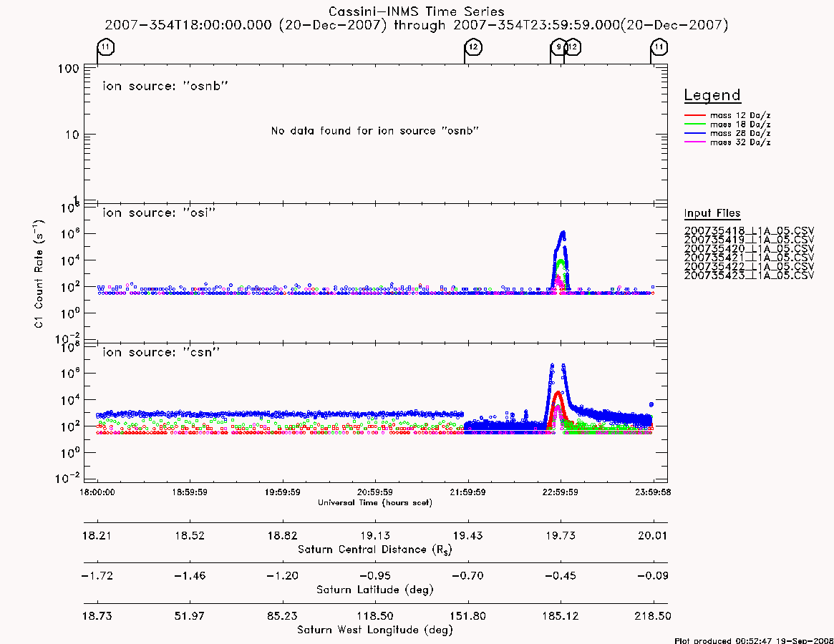Click the 'Input Files' heading
Image resolution: width=834 pixels, height=644 pixels.
712,213
